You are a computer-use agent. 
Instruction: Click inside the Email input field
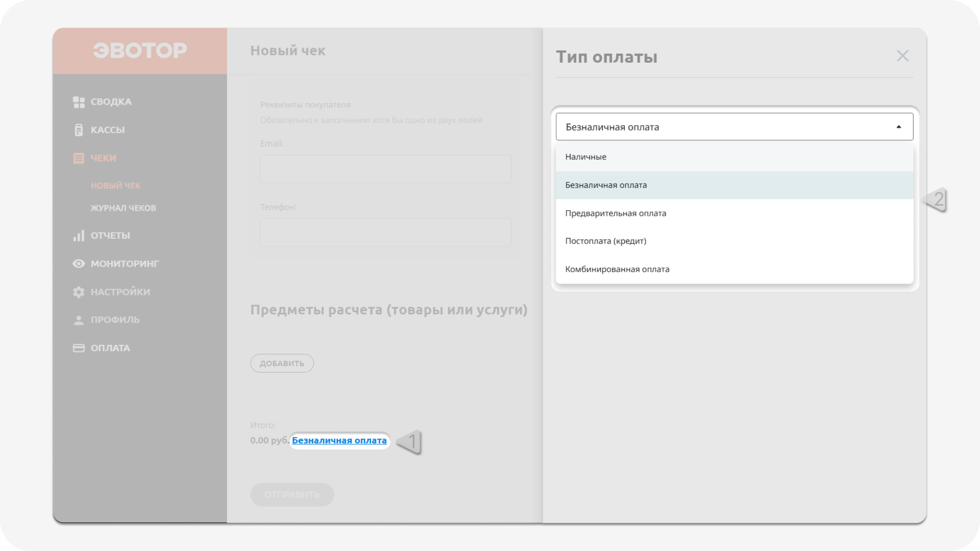pyautogui.click(x=385, y=169)
